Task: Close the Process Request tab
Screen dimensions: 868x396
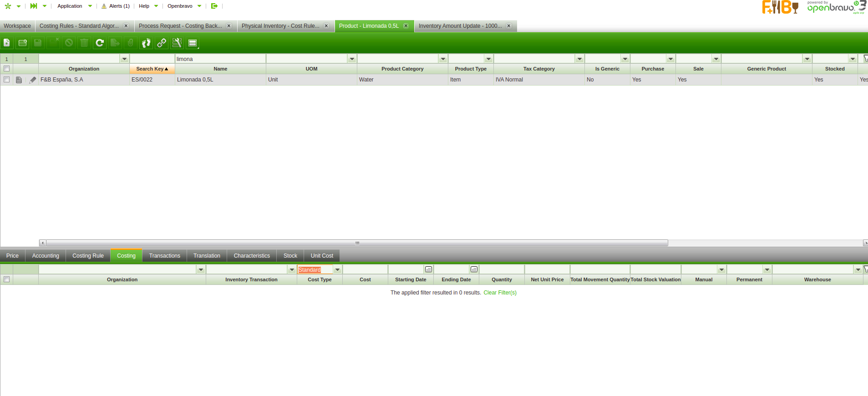Action: 229,26
